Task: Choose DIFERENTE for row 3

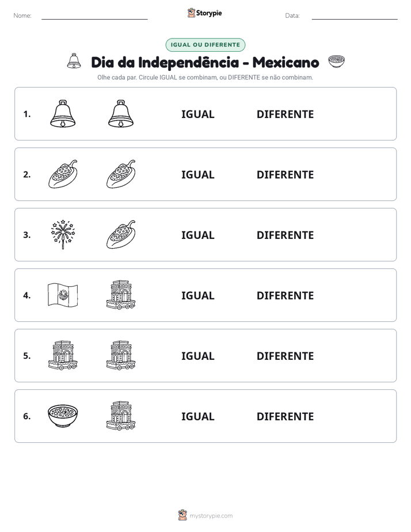Action: [285, 235]
